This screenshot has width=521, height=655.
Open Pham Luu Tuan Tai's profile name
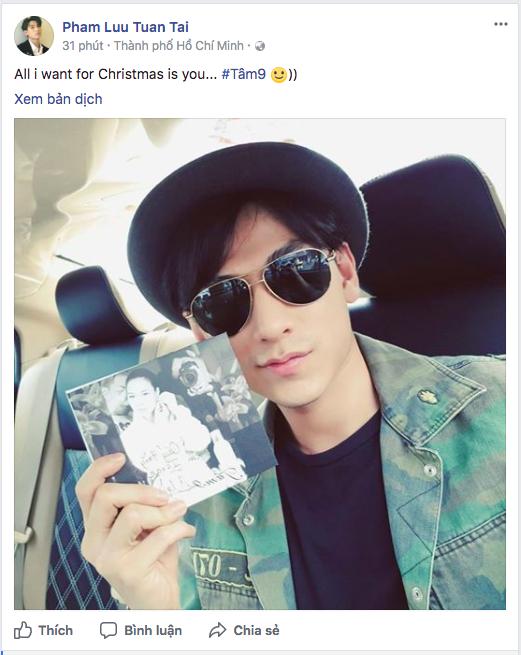pos(125,27)
